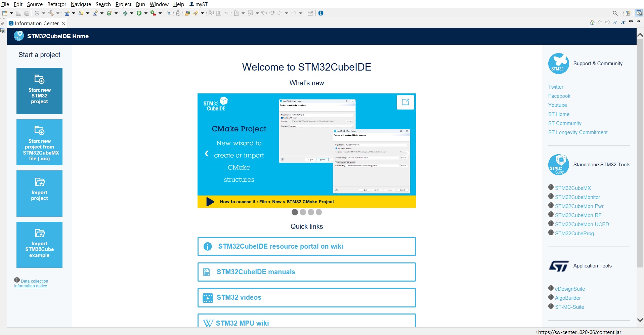
Task: Select the third carousel dot
Action: click(x=311, y=212)
